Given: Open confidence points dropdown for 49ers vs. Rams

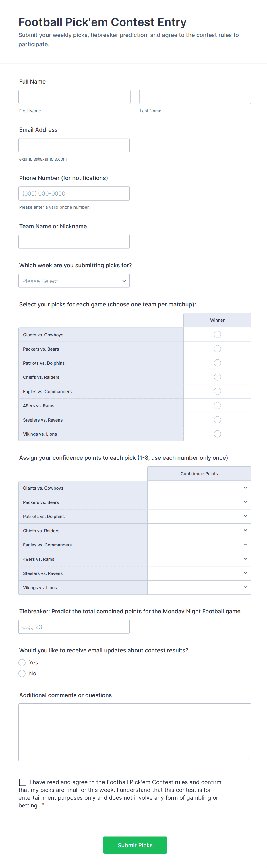Looking at the screenshot, I should (199, 559).
